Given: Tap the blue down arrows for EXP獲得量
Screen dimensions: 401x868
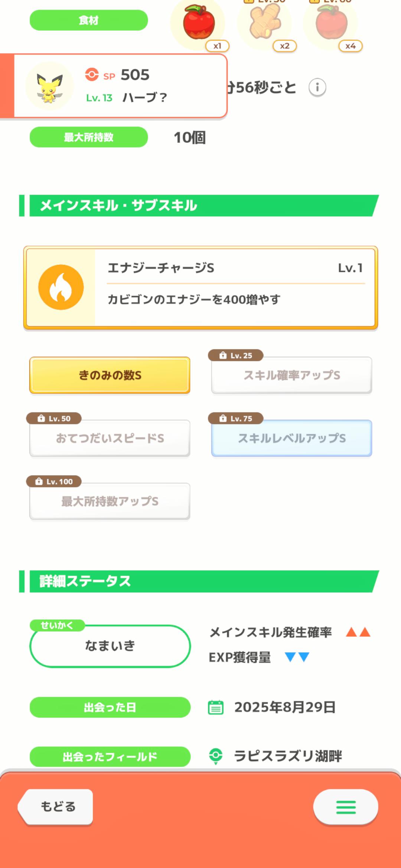Looking at the screenshot, I should point(297,657).
